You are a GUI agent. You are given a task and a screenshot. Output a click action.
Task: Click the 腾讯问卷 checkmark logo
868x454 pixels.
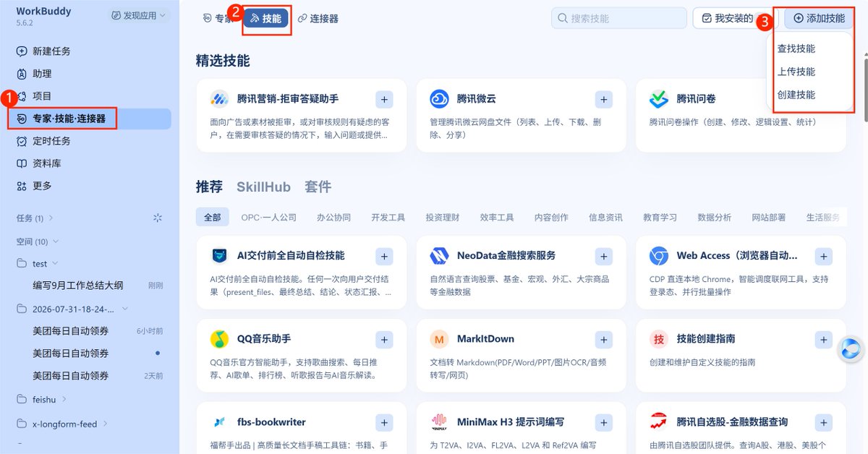pos(659,99)
